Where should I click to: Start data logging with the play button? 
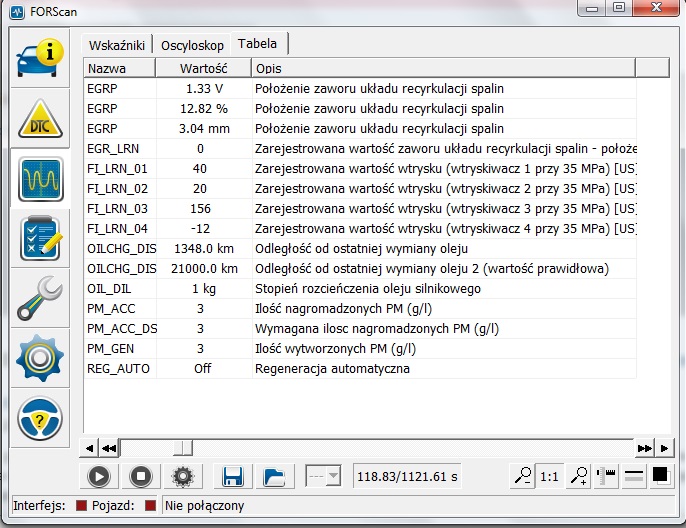(x=100, y=477)
